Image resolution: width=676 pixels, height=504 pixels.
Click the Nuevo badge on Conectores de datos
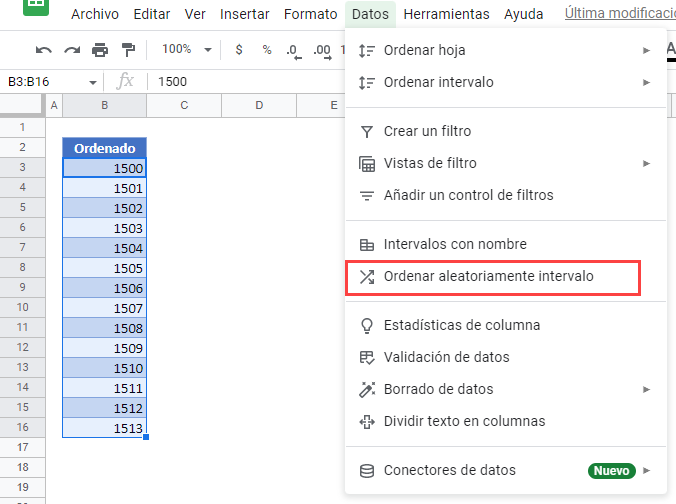click(611, 470)
